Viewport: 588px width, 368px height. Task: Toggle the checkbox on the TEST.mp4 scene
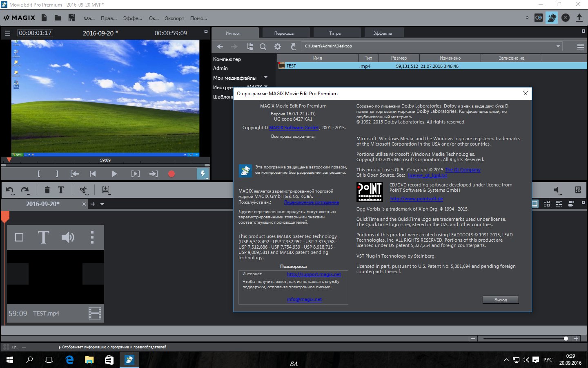pyautogui.click(x=19, y=237)
